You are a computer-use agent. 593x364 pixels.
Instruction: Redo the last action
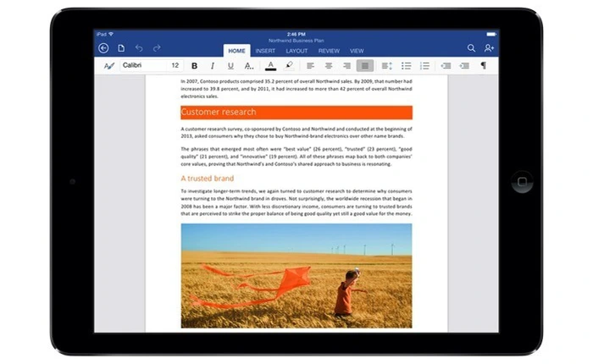pyautogui.click(x=157, y=48)
